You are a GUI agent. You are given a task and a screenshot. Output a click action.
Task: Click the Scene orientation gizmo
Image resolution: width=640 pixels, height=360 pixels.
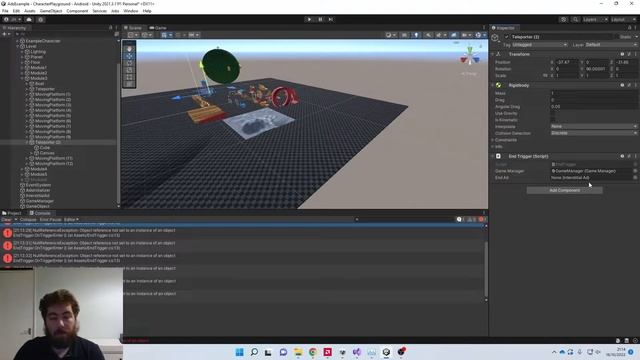pyautogui.click(x=470, y=57)
